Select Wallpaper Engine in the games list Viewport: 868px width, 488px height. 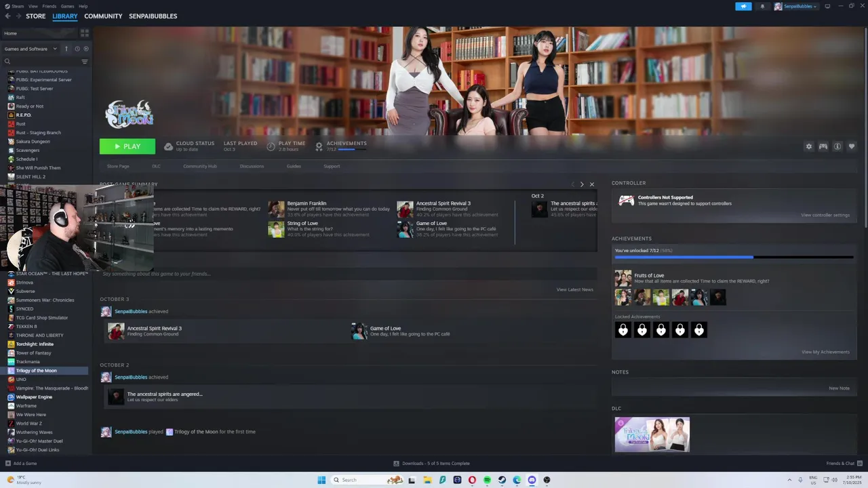point(34,397)
